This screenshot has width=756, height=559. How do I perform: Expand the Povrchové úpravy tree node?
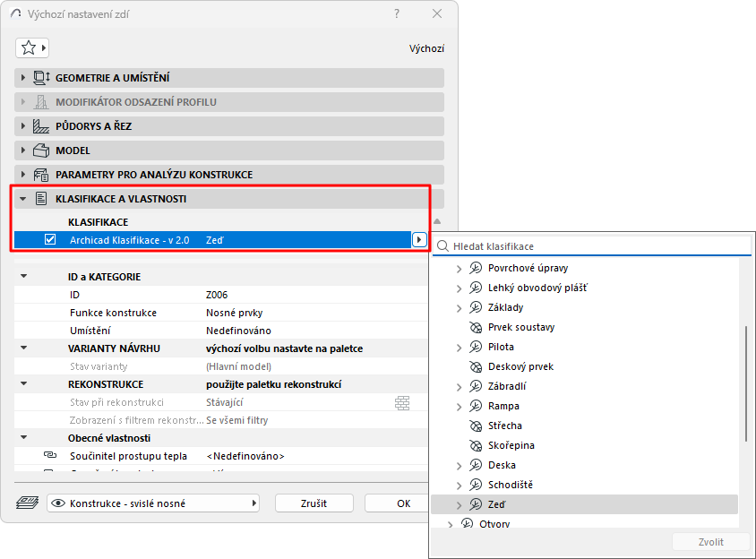click(x=459, y=269)
